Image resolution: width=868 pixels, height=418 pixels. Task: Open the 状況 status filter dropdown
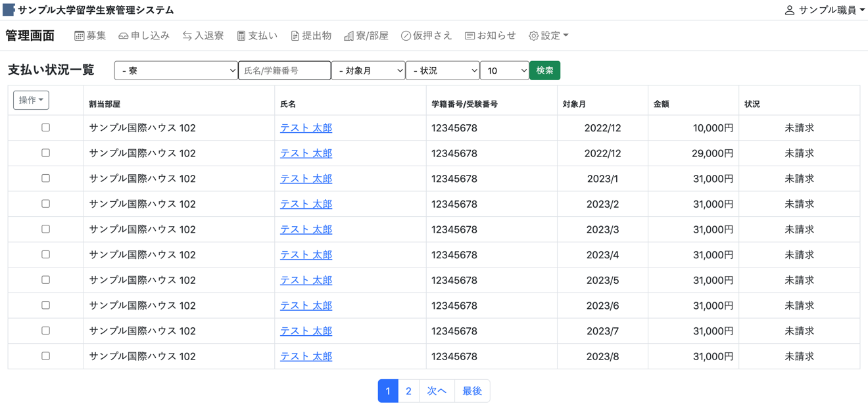[442, 70]
